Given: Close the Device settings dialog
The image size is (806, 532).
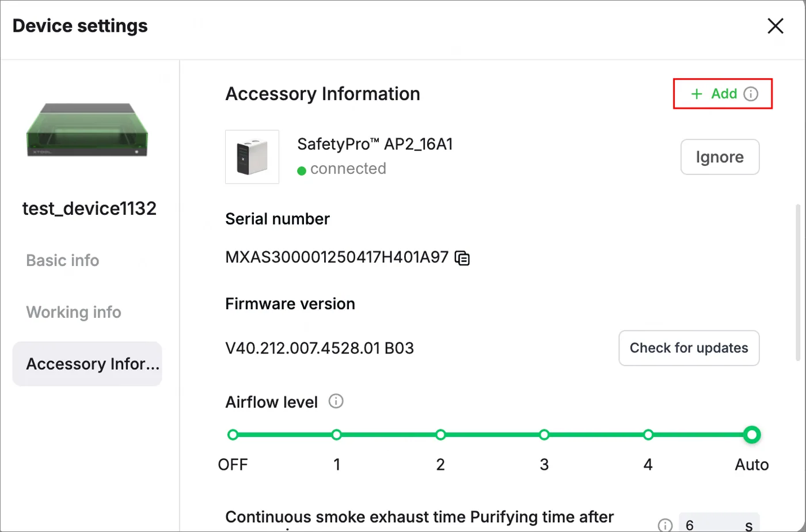Looking at the screenshot, I should (775, 26).
